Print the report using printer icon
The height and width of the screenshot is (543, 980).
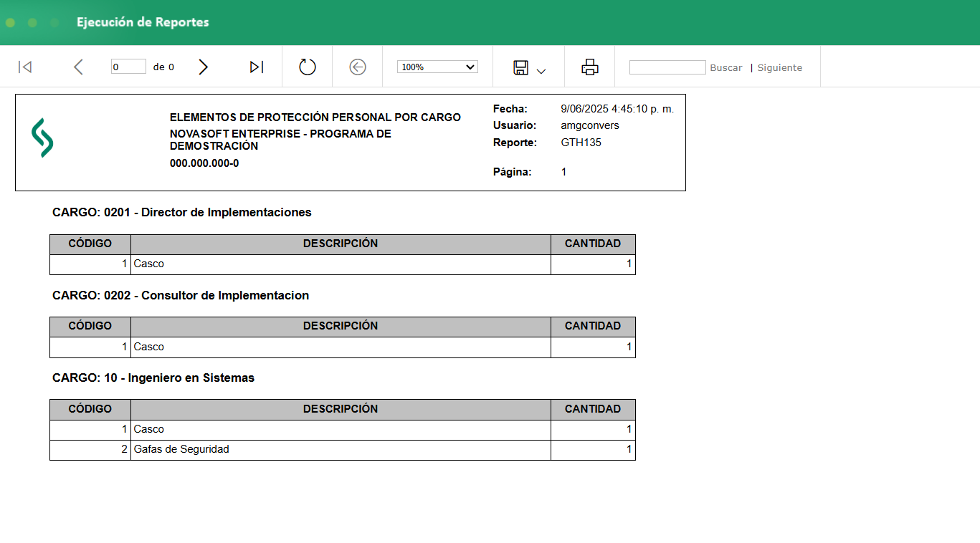click(590, 67)
